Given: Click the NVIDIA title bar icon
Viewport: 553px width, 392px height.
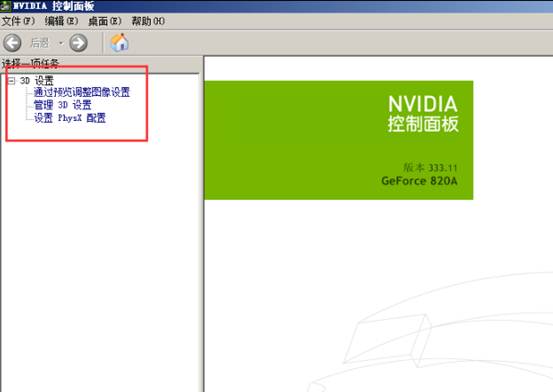Looking at the screenshot, I should click(5, 6).
